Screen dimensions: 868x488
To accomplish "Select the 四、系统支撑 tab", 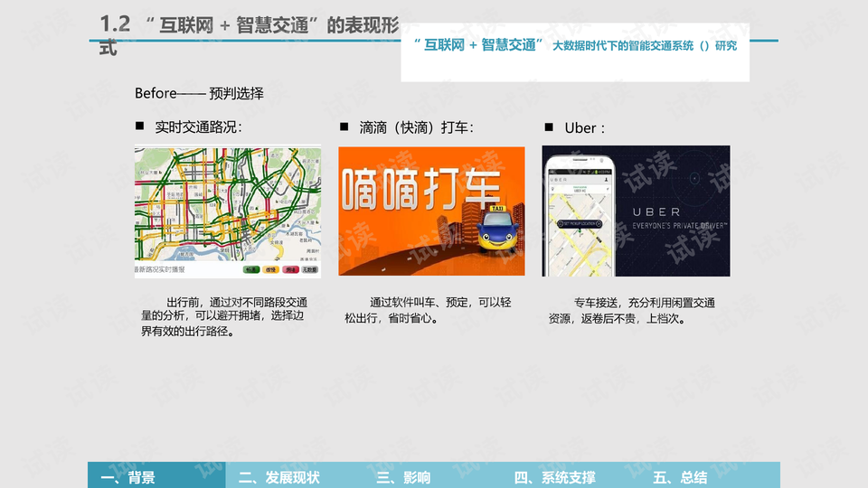I will (x=555, y=477).
